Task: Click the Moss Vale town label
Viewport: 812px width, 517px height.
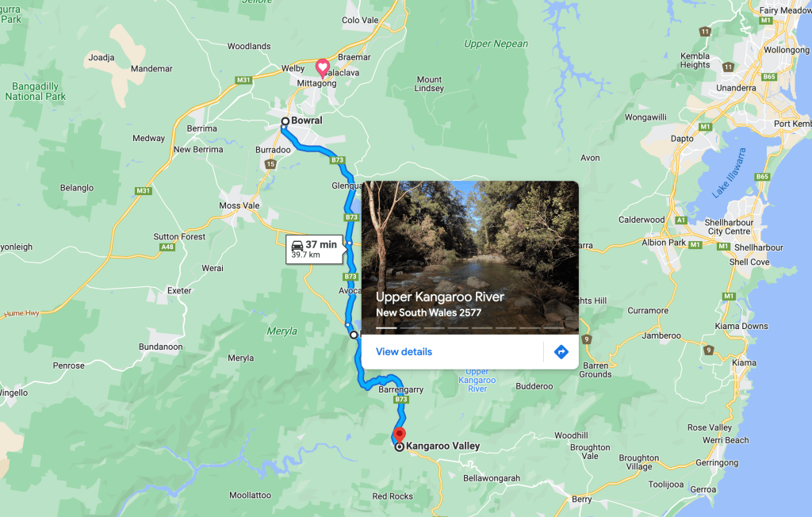Action: click(239, 205)
